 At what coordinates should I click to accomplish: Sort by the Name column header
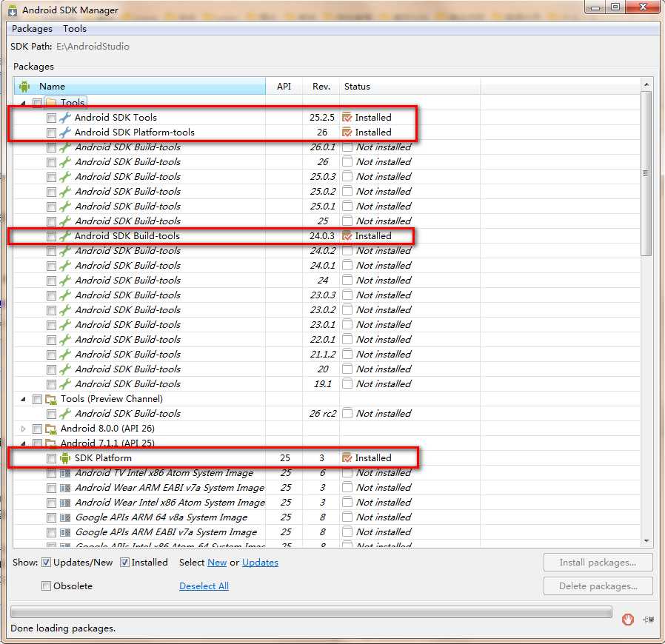pos(140,87)
